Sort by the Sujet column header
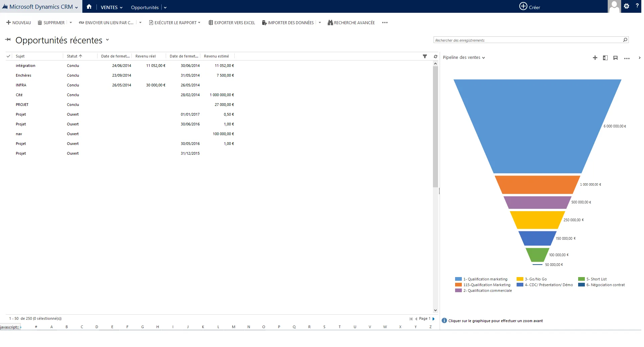The height and width of the screenshot is (347, 644). coord(20,56)
